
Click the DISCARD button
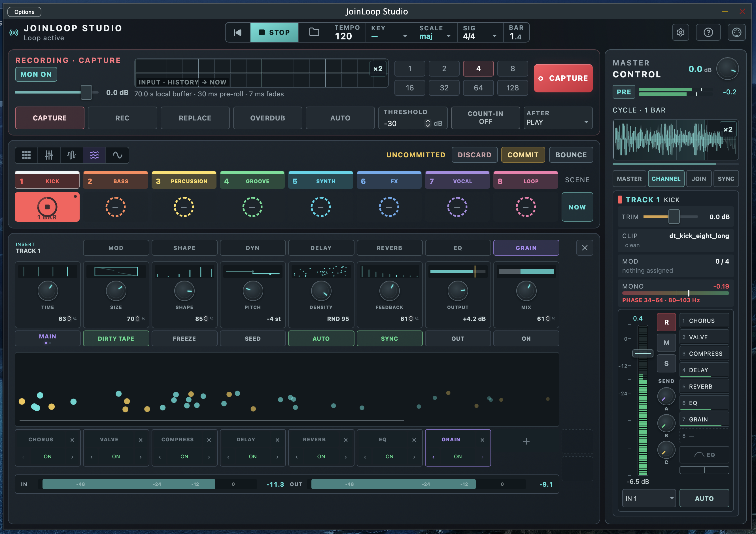click(474, 155)
